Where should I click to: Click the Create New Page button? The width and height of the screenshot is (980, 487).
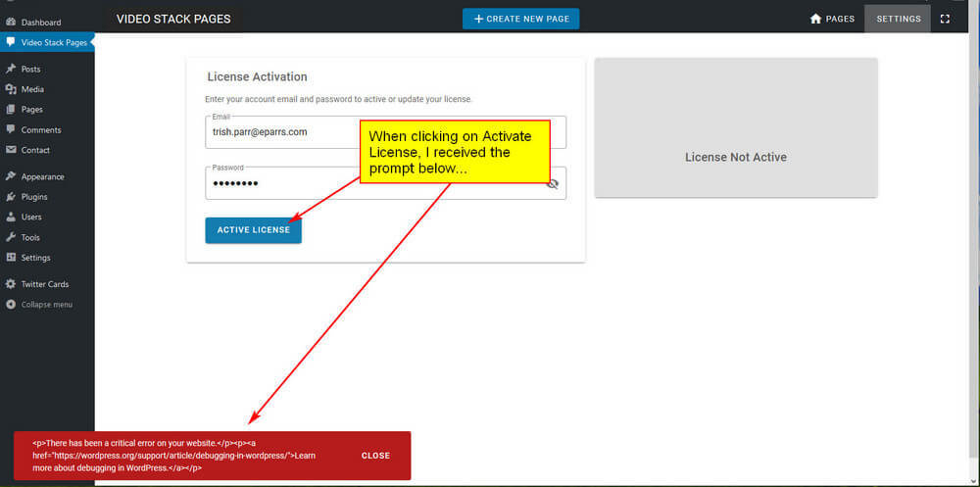[520, 19]
